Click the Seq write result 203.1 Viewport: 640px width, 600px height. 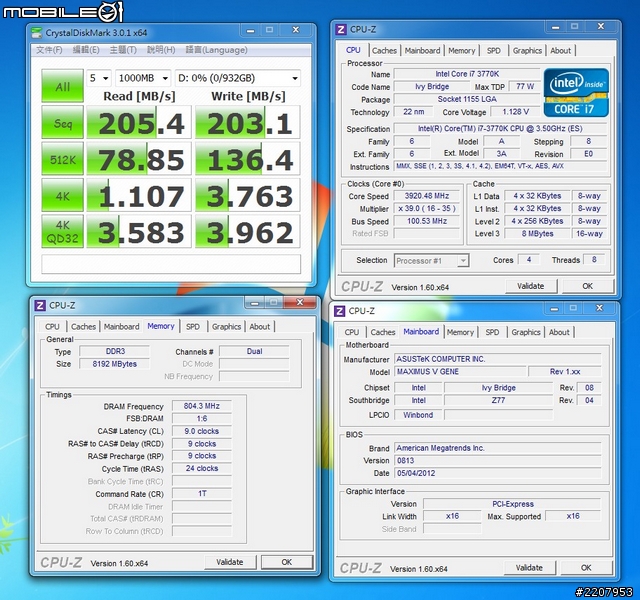[x=248, y=122]
